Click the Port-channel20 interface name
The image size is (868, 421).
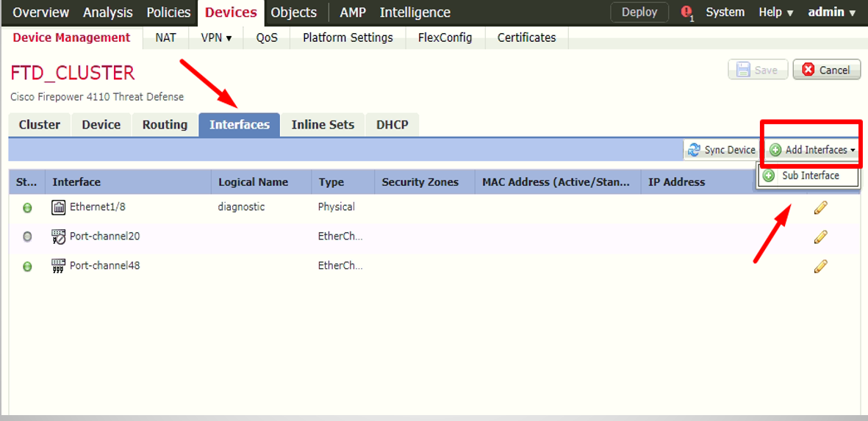coord(104,237)
